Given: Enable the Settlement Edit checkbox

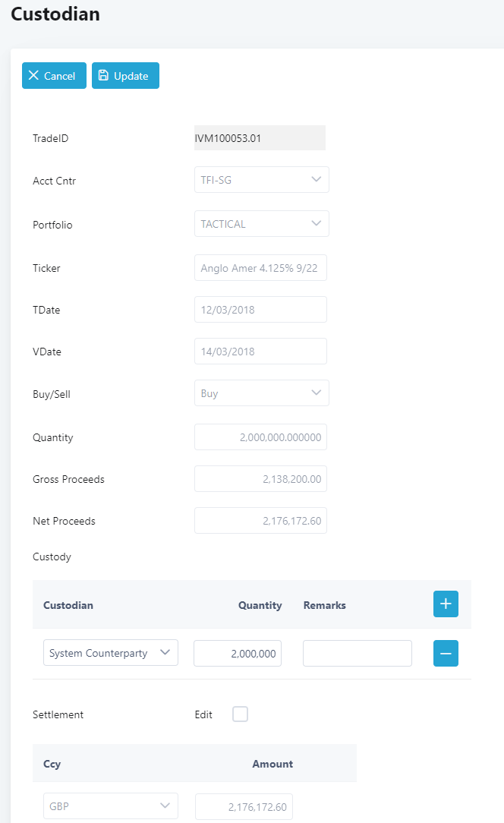Looking at the screenshot, I should point(240,714).
